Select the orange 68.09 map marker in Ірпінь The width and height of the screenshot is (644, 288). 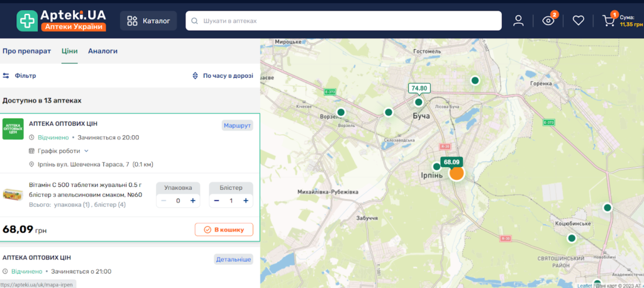tap(457, 173)
